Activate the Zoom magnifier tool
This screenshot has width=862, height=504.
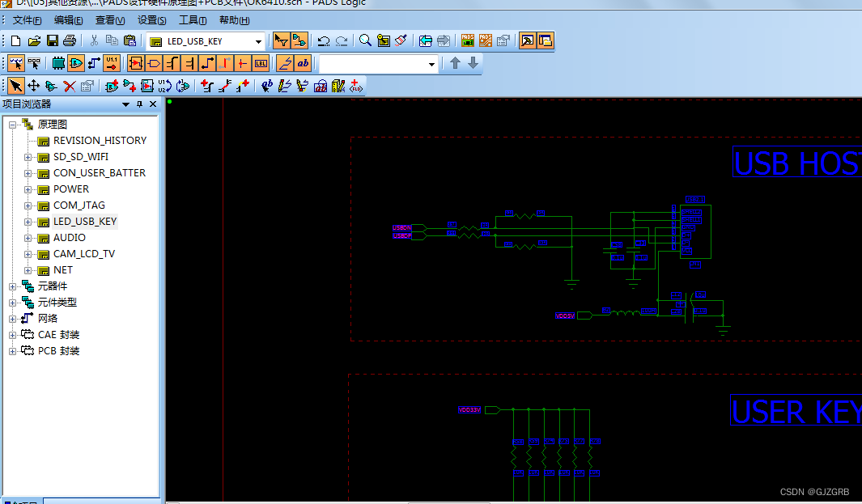pyautogui.click(x=365, y=40)
